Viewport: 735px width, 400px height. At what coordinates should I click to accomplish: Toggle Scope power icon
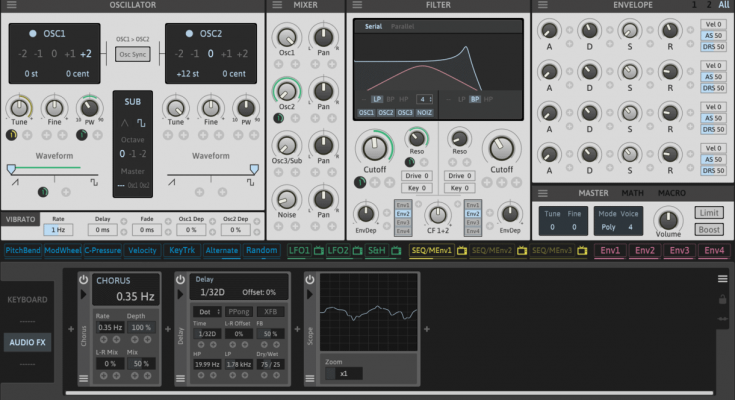309,279
